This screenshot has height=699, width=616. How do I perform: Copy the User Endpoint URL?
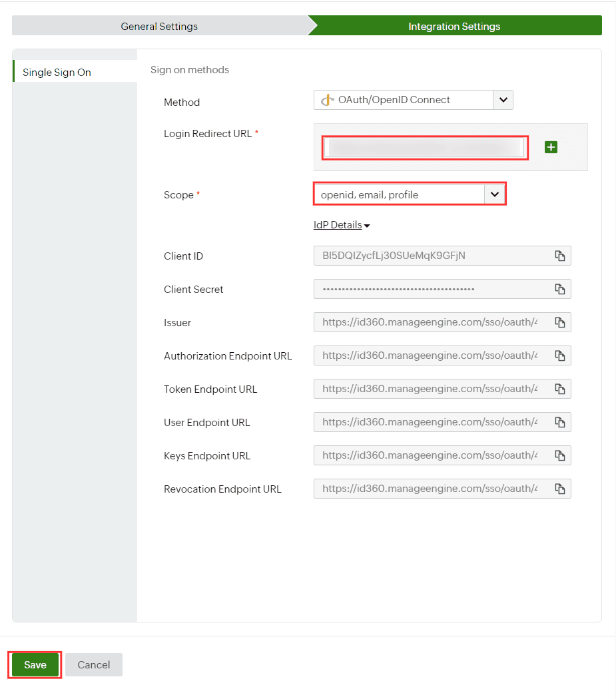click(x=560, y=422)
